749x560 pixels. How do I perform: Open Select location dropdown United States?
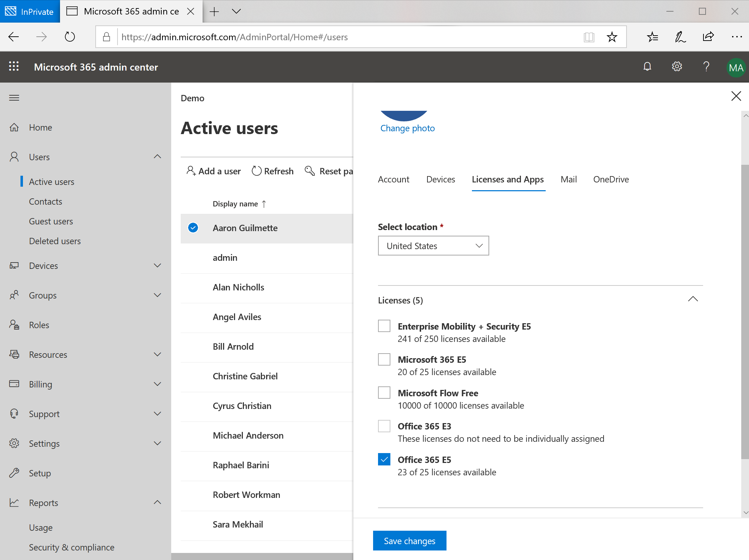click(433, 246)
